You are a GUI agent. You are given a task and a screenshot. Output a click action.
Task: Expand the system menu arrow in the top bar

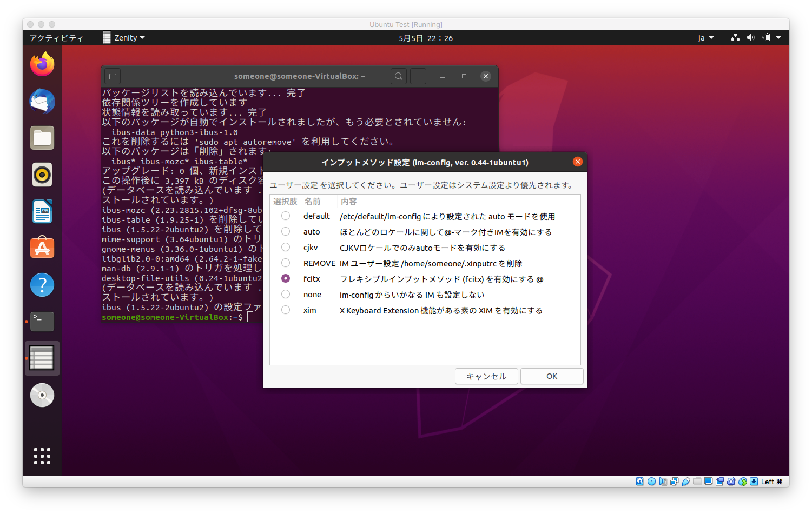(x=778, y=38)
